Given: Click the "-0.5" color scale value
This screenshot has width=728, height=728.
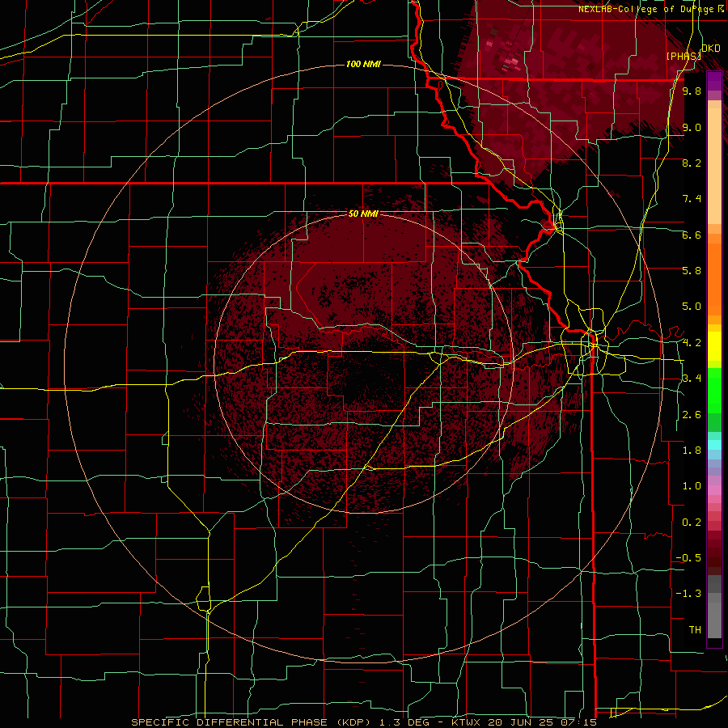Looking at the screenshot, I should 688,558.
